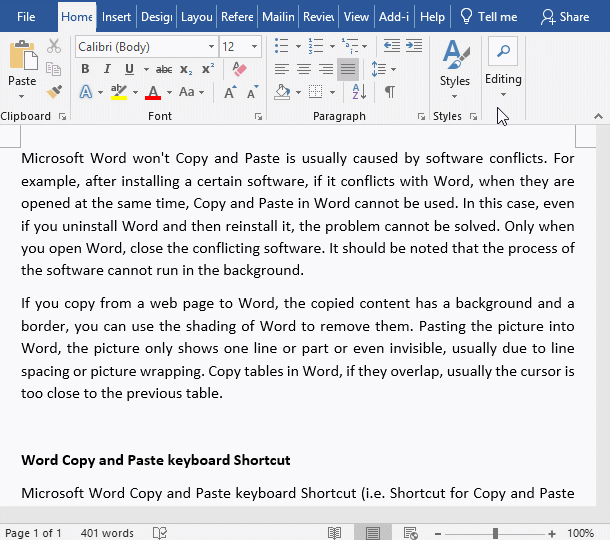Screen dimensions: 610x540
Task: Click the Grow Font icon
Action: click(x=230, y=92)
